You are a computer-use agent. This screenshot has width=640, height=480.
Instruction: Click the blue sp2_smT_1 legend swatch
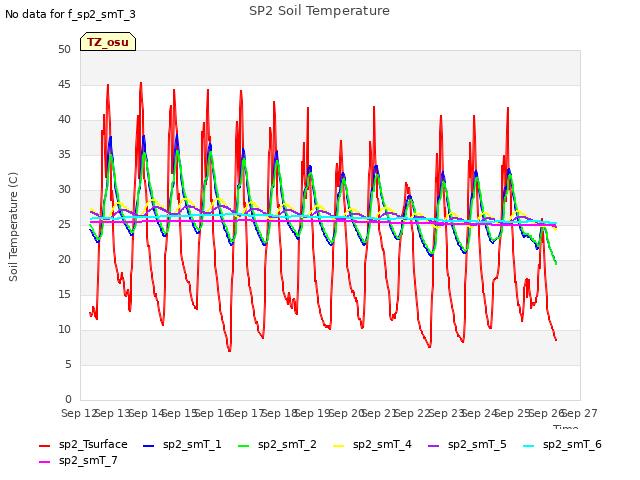pos(149,446)
